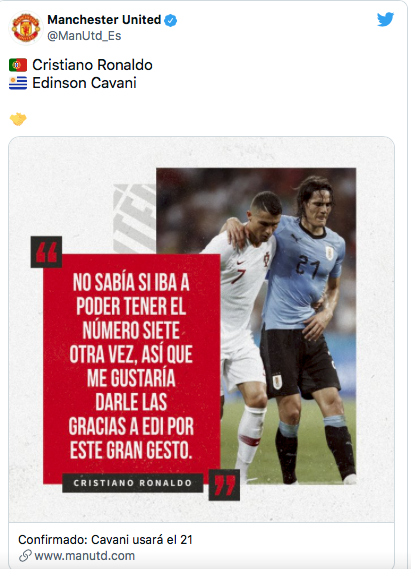Click the Twitter bird logo

[x=385, y=20]
